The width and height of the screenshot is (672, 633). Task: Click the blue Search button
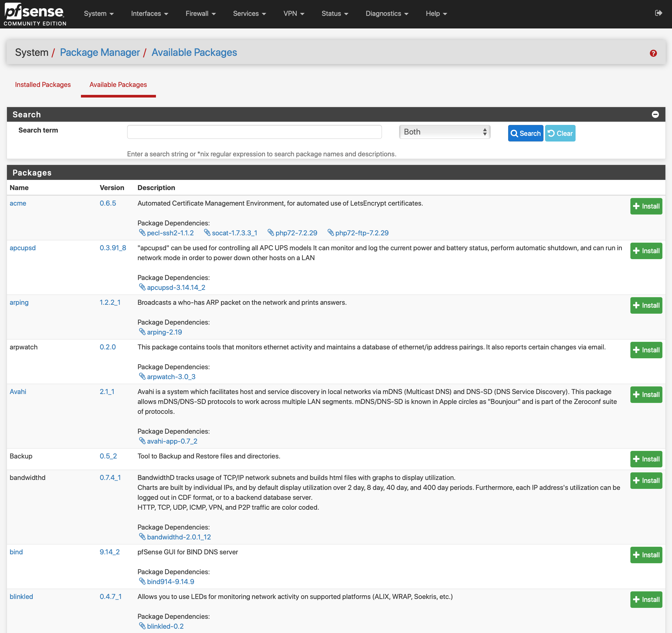pyautogui.click(x=525, y=133)
